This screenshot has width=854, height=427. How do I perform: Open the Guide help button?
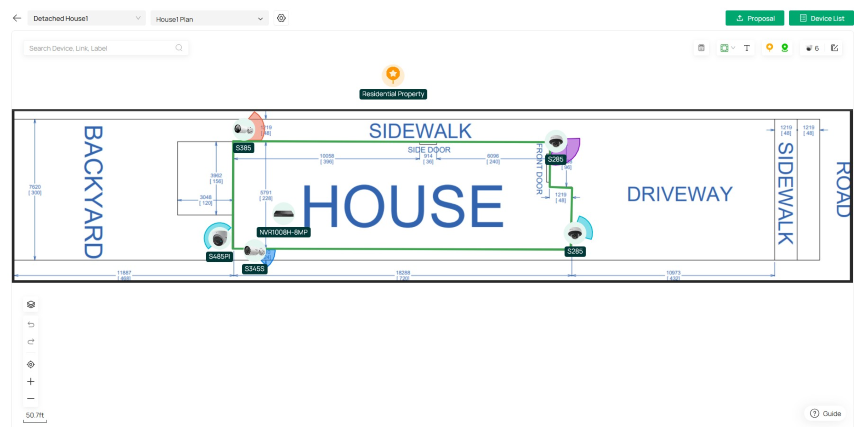(x=825, y=413)
